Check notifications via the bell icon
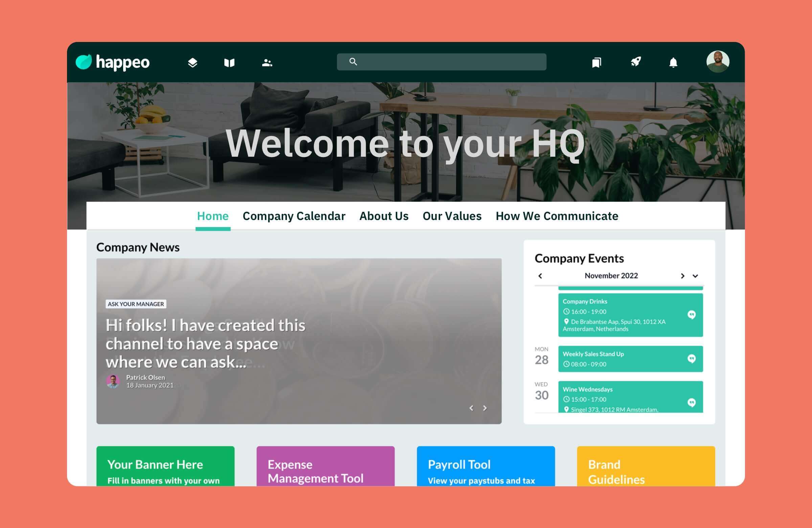Screen dimensions: 812x528 click(673, 62)
